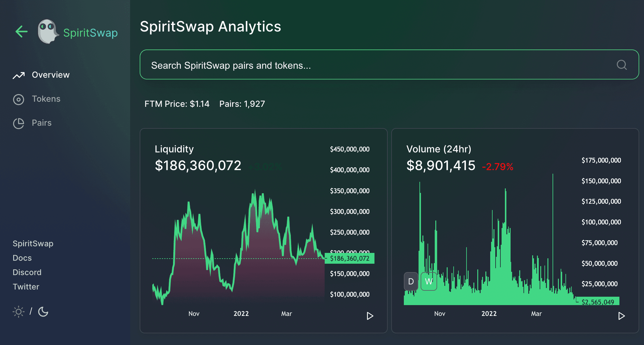Click the Volume (24hr) chart title

(x=439, y=149)
